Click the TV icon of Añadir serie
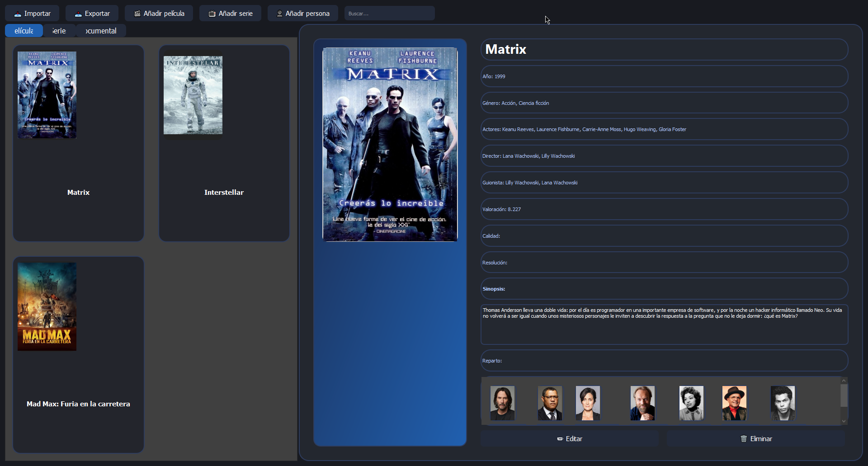This screenshot has height=466, width=868. [x=212, y=14]
